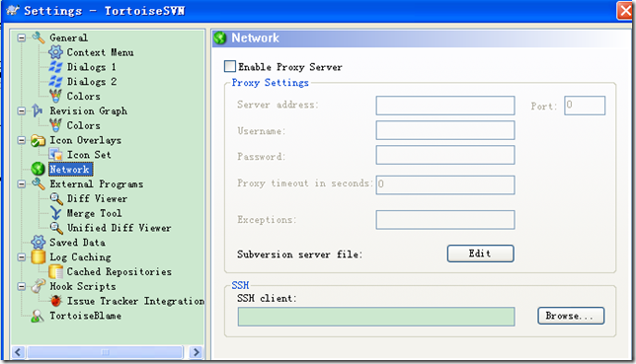Click the Icon Set icon
The image size is (636, 364).
(55, 155)
